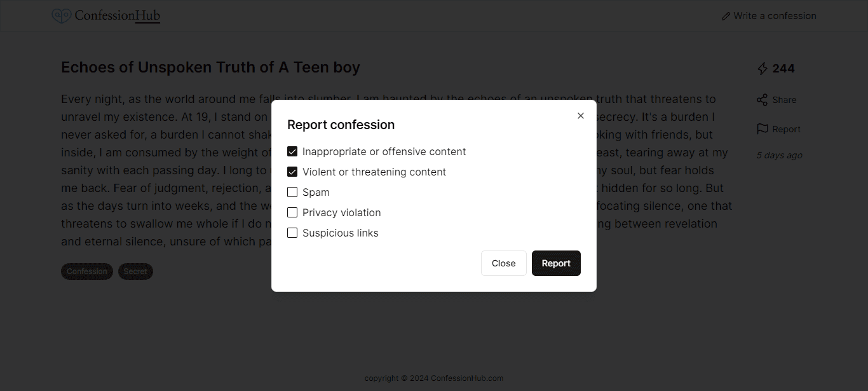The image size is (868, 391).
Task: Click the flag icon in the sidebar
Action: [x=763, y=129]
